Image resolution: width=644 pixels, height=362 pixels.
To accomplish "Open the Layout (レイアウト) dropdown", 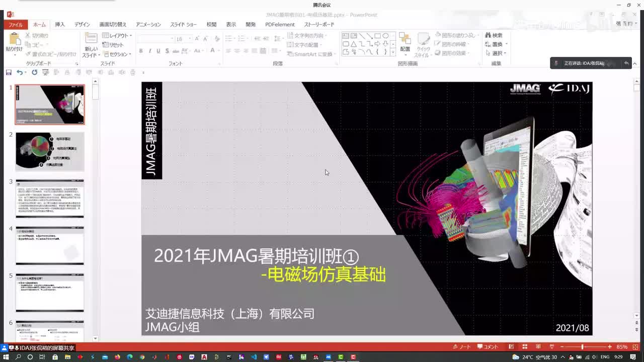I will [117, 36].
